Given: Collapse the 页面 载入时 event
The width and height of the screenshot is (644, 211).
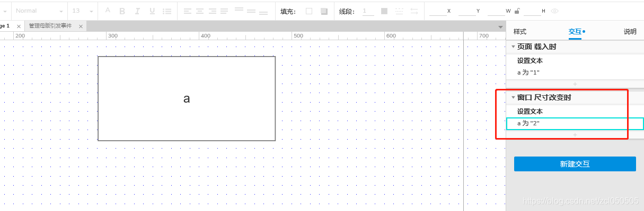Looking at the screenshot, I should (x=513, y=47).
